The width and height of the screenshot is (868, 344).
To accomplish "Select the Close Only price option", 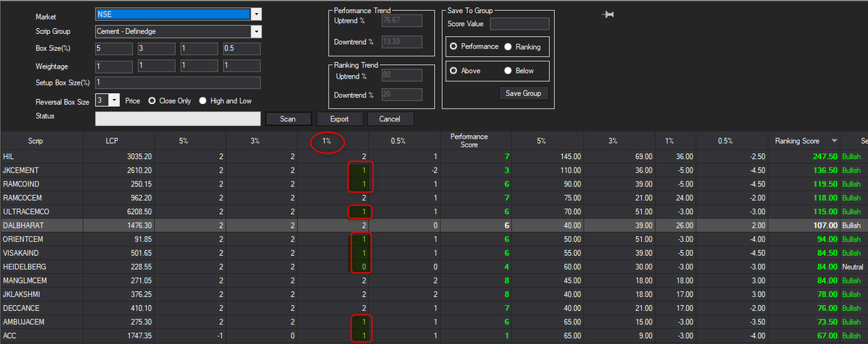I will point(153,100).
